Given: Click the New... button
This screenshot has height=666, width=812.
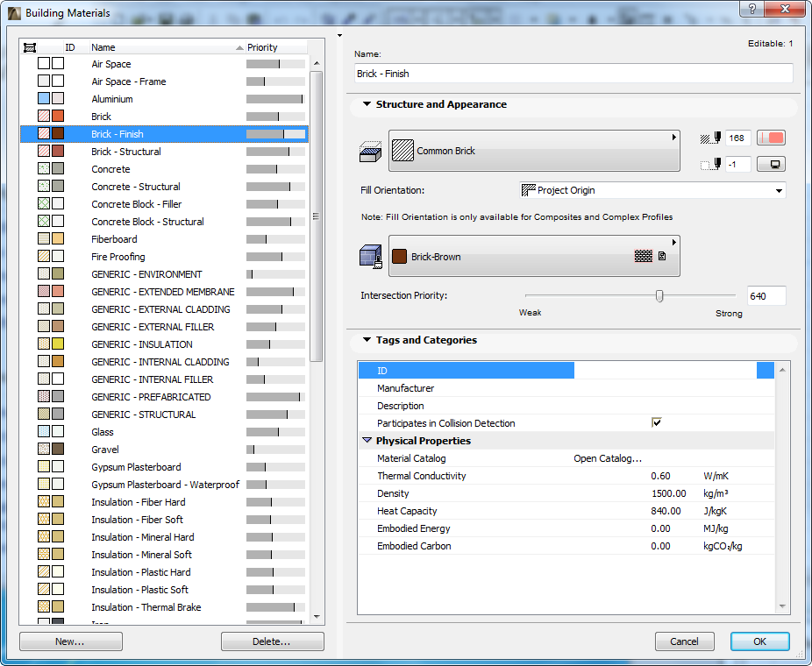Looking at the screenshot, I should 70,641.
